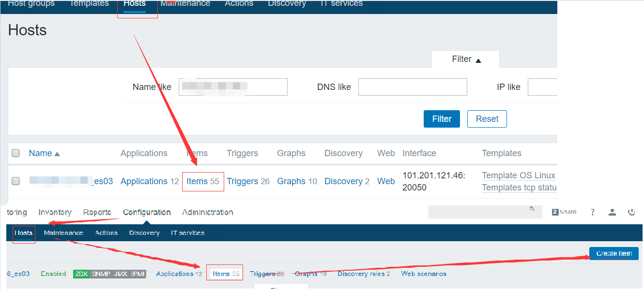
Task: Open the Inventory main menu
Action: [55, 212]
